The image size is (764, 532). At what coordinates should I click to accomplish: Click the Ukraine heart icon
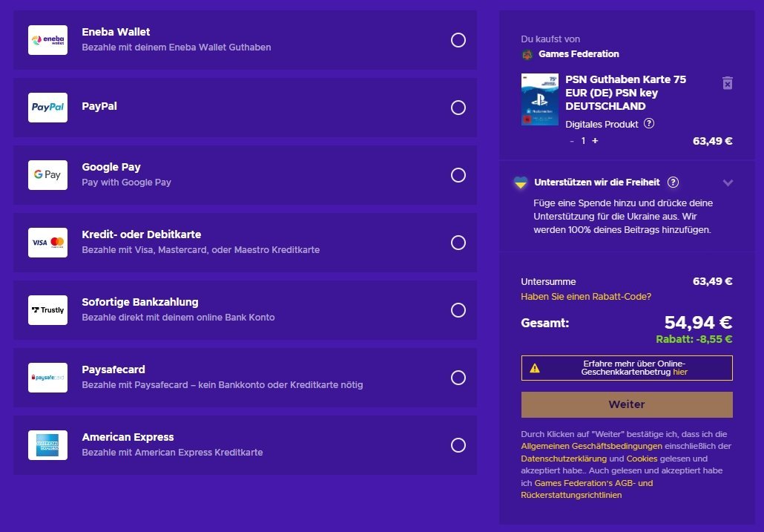[521, 183]
